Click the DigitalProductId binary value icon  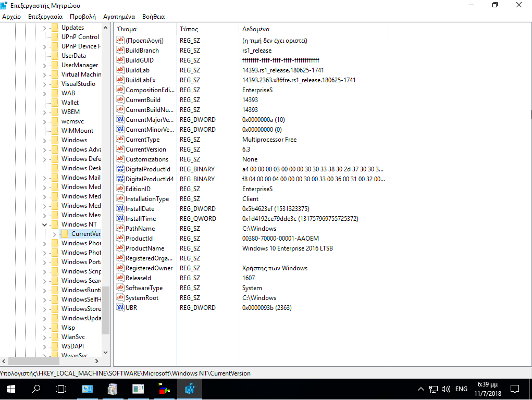[x=120, y=169]
